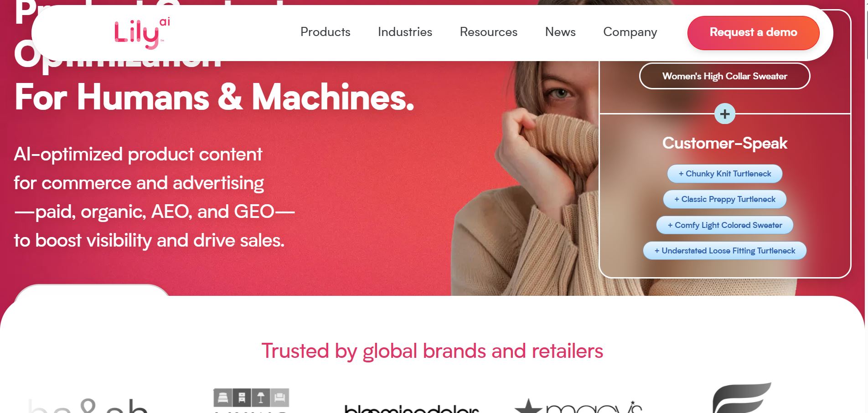Viewport: 868px width, 413px height.
Task: Click the partially hidden white button below hero text
Action: (x=93, y=290)
